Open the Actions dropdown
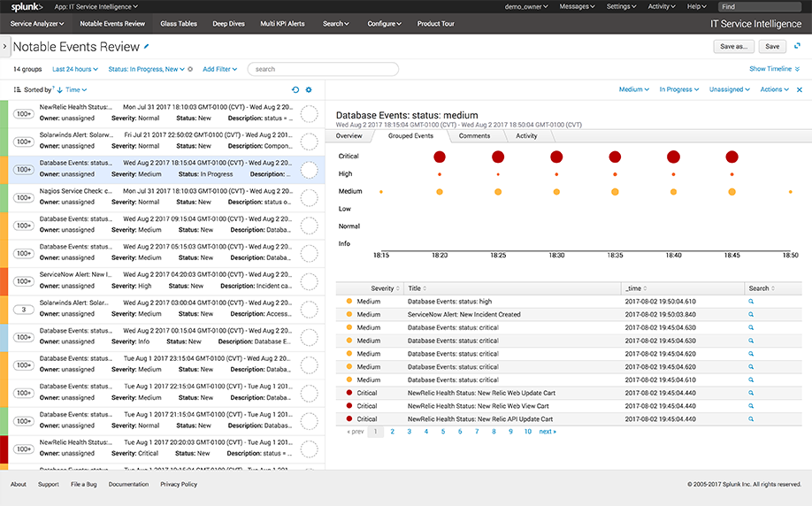This screenshot has width=812, height=506. point(774,89)
